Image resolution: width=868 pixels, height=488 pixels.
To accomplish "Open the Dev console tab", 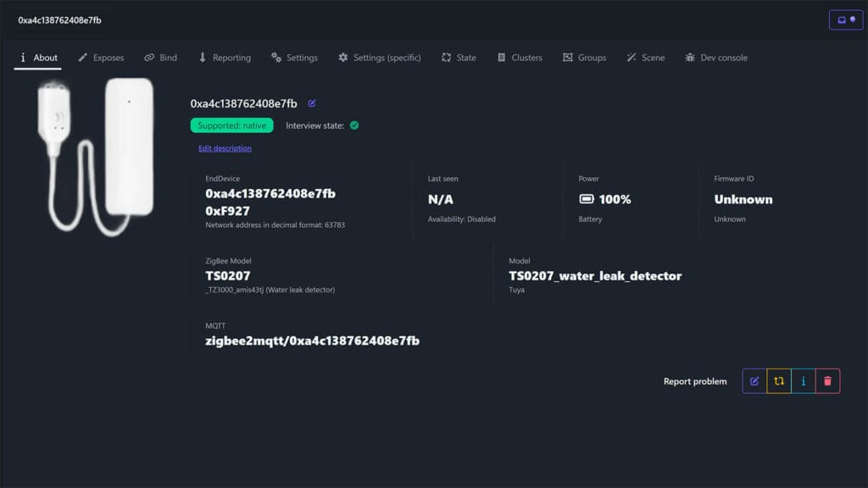I will pos(716,58).
